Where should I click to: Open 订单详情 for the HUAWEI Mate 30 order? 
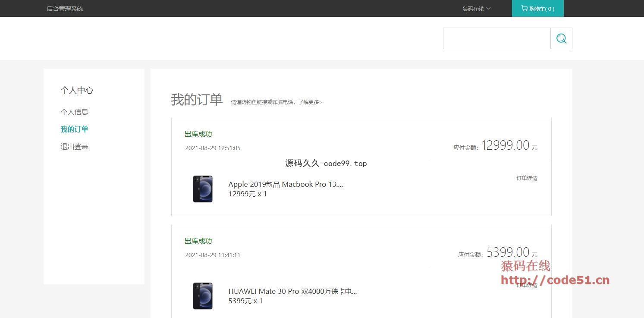tap(527, 285)
